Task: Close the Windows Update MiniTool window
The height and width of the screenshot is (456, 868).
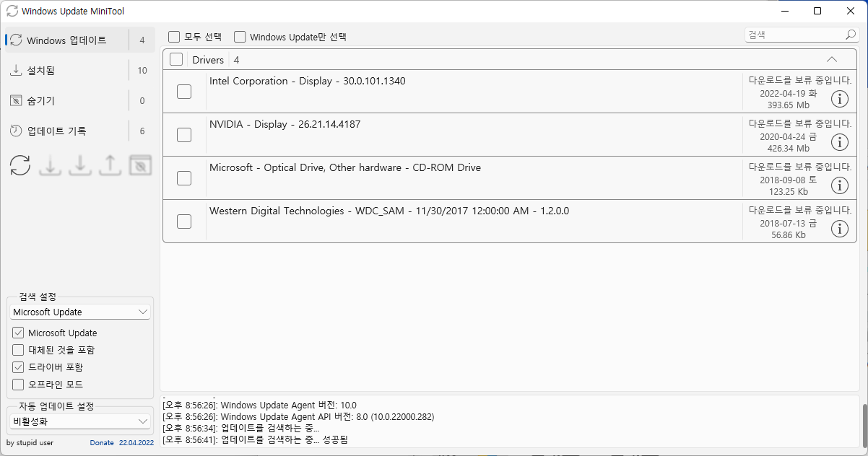Action: point(851,11)
